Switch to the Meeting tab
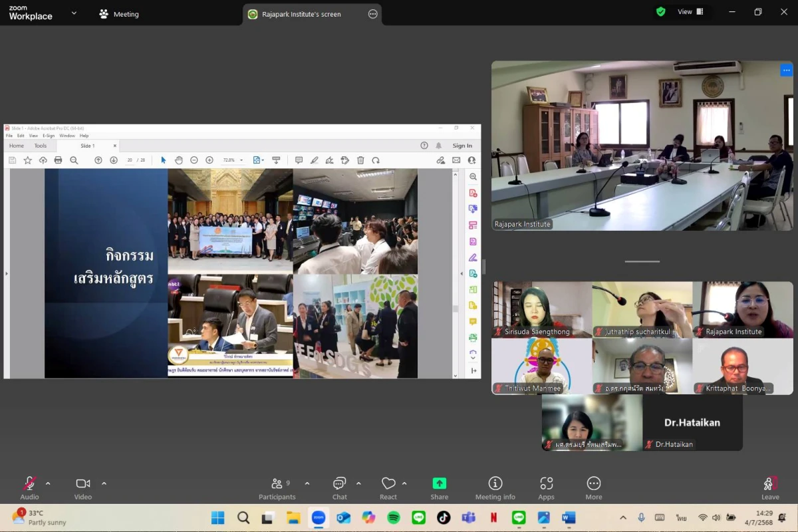Image resolution: width=798 pixels, height=532 pixels. pos(118,14)
